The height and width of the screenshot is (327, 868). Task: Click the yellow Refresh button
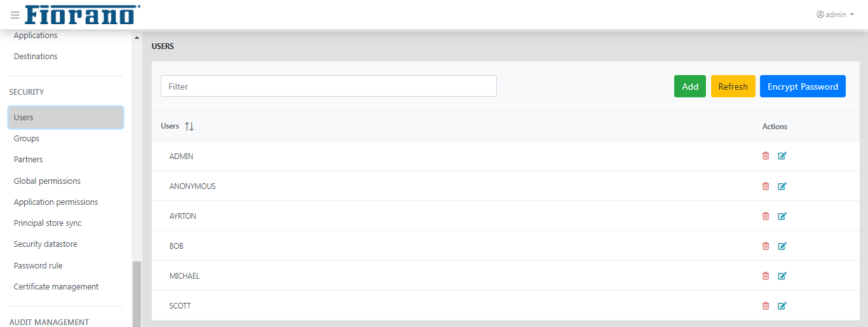pos(733,87)
